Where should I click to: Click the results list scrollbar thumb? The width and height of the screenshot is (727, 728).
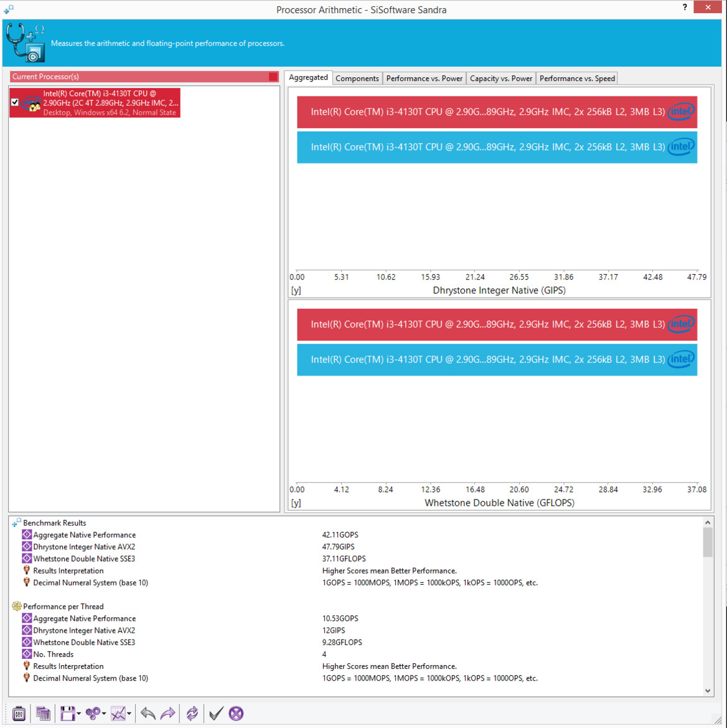pyautogui.click(x=708, y=542)
